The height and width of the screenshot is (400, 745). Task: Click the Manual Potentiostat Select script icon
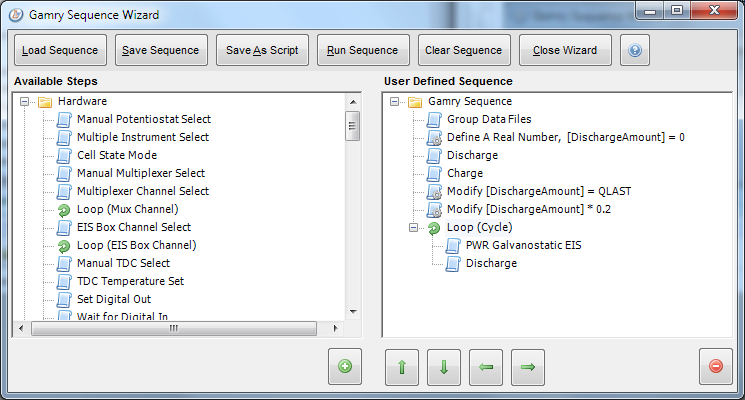click(64, 120)
